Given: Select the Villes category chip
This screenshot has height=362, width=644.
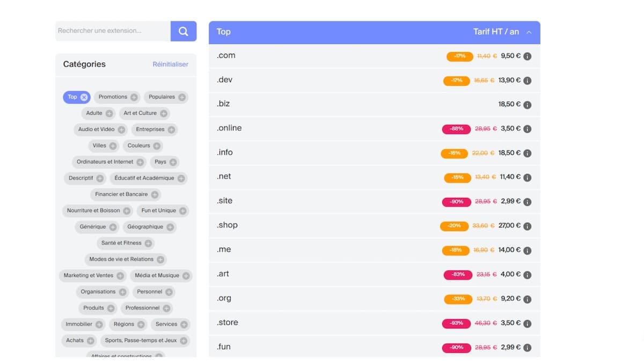Looking at the screenshot, I should pos(104,146).
